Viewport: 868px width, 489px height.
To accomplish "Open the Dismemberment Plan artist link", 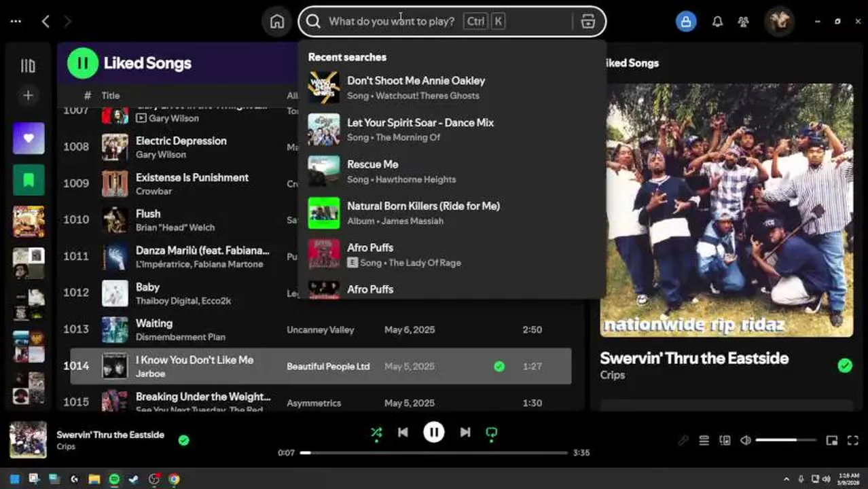I will [181, 337].
